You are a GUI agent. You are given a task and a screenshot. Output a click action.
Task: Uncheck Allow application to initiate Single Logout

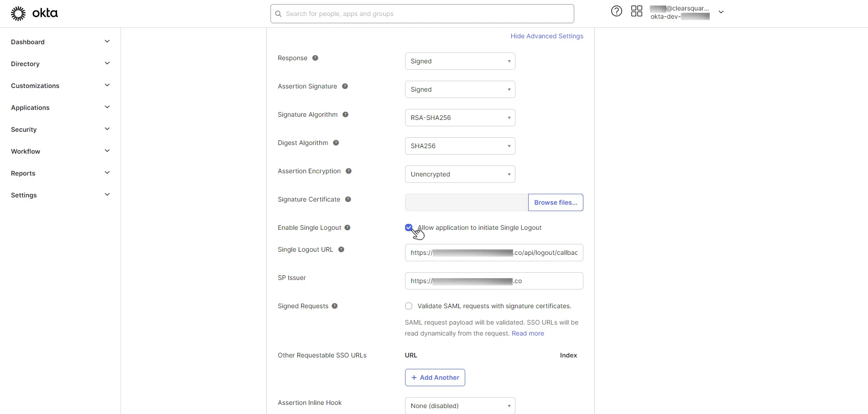pyautogui.click(x=409, y=228)
